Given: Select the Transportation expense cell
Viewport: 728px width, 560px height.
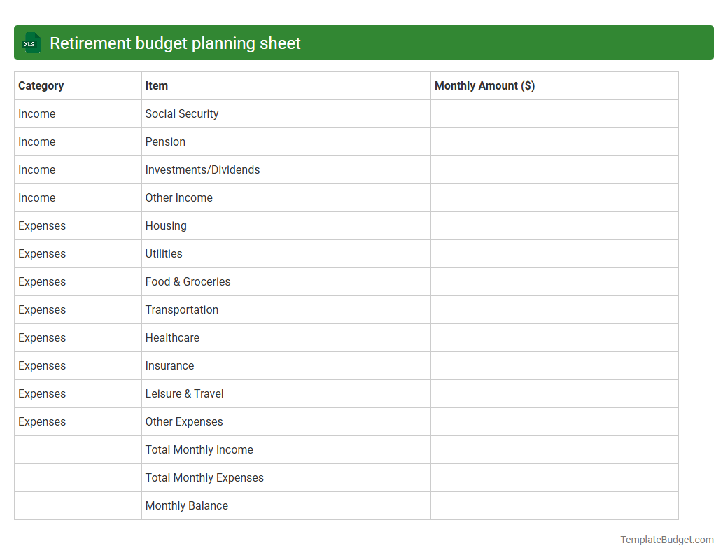Looking at the screenshot, I should [x=181, y=309].
